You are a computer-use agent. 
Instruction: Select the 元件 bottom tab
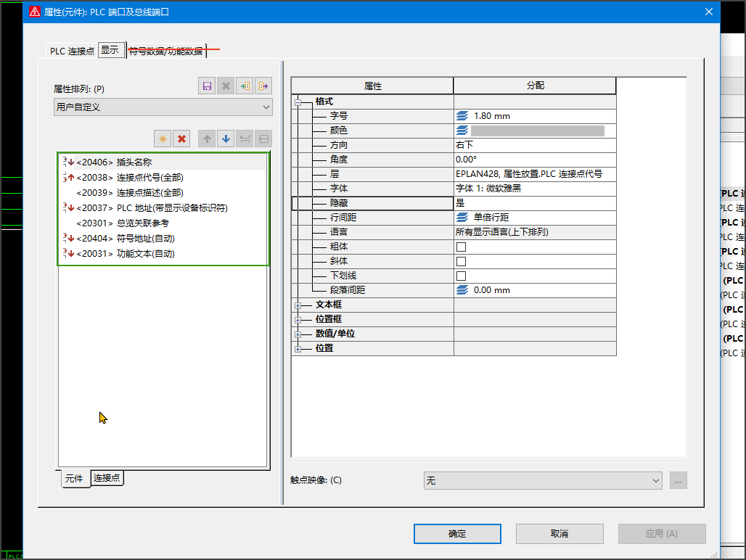tap(74, 478)
